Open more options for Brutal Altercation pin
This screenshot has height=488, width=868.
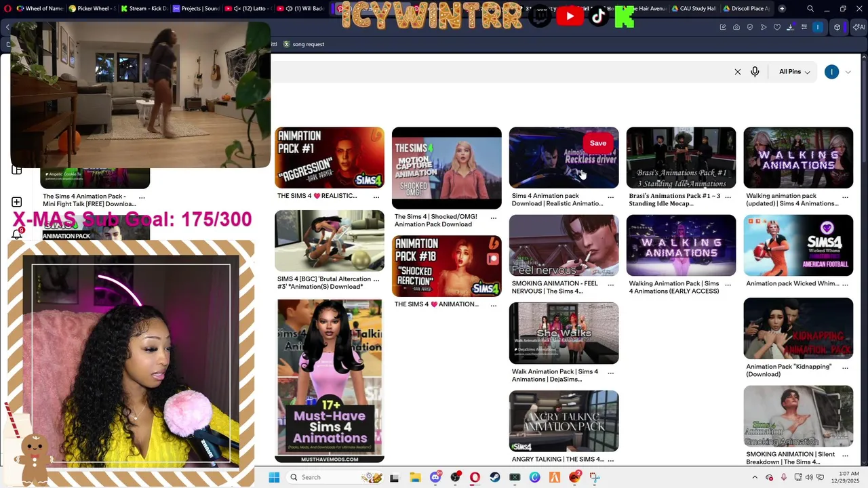coord(376,279)
